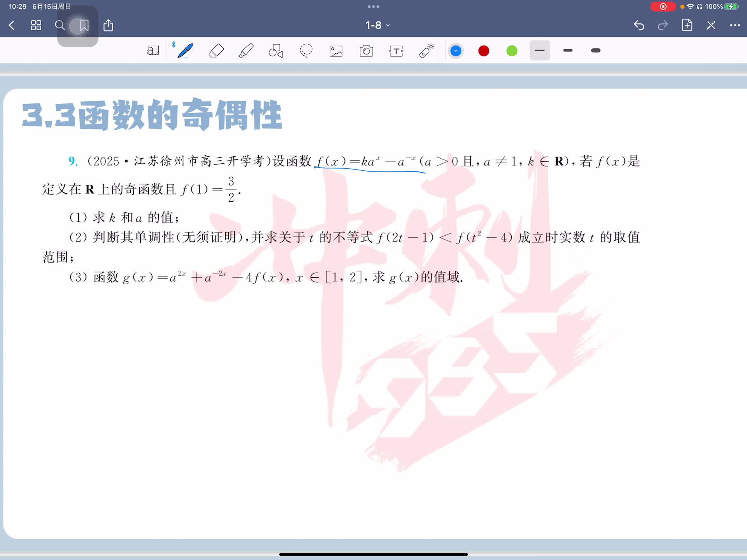Open the Shapes tool

click(x=276, y=51)
